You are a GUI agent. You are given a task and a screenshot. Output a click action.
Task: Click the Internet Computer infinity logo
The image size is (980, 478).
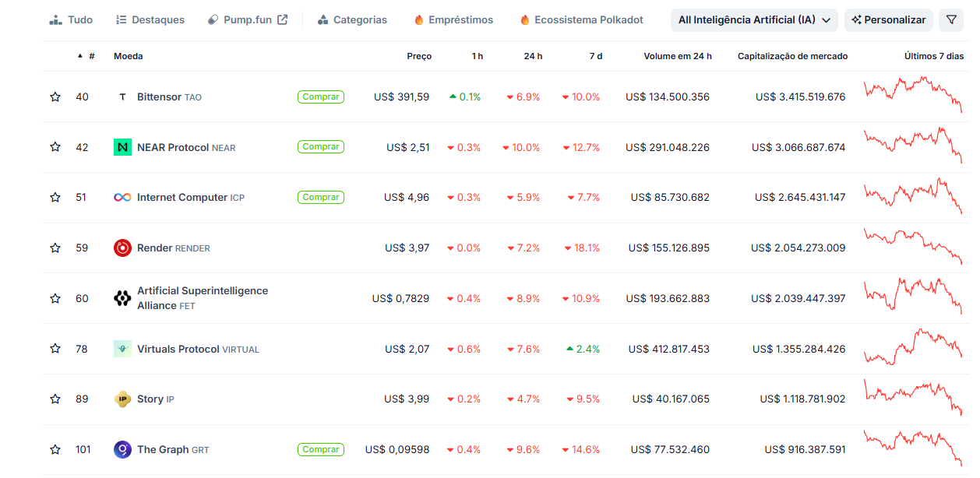pyautogui.click(x=122, y=198)
